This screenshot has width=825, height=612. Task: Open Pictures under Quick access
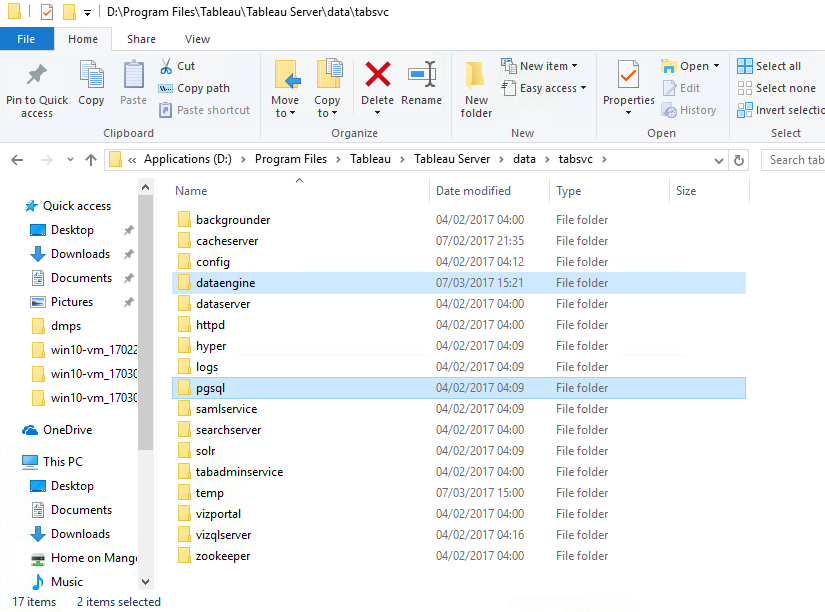[72, 302]
